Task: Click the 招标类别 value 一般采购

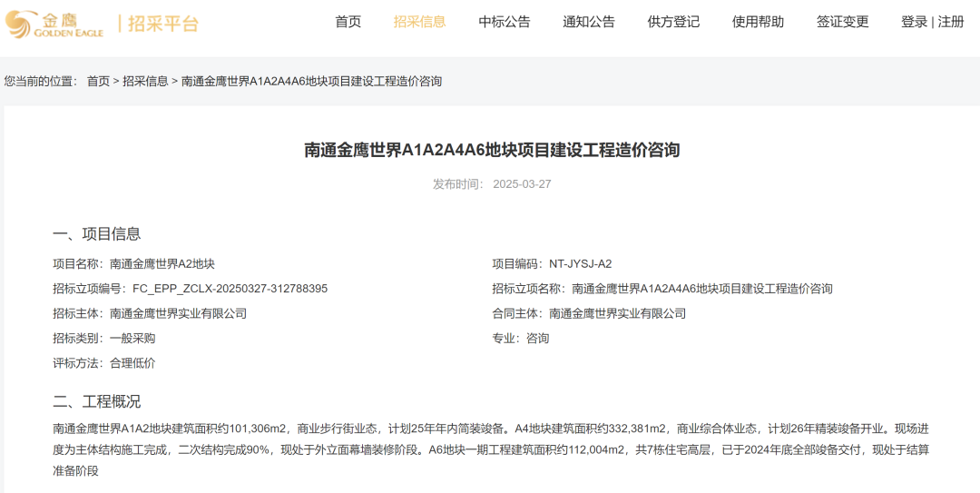Action: click(x=132, y=339)
